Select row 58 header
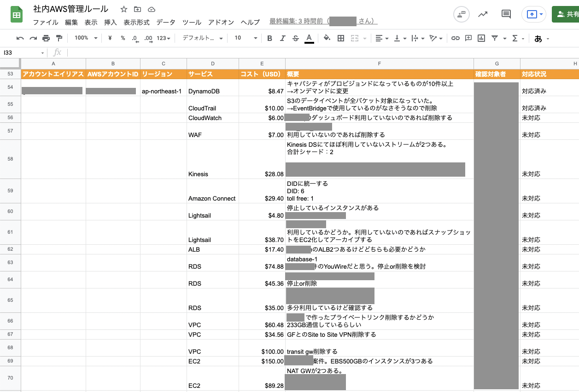The width and height of the screenshot is (579, 392). pos(10,159)
